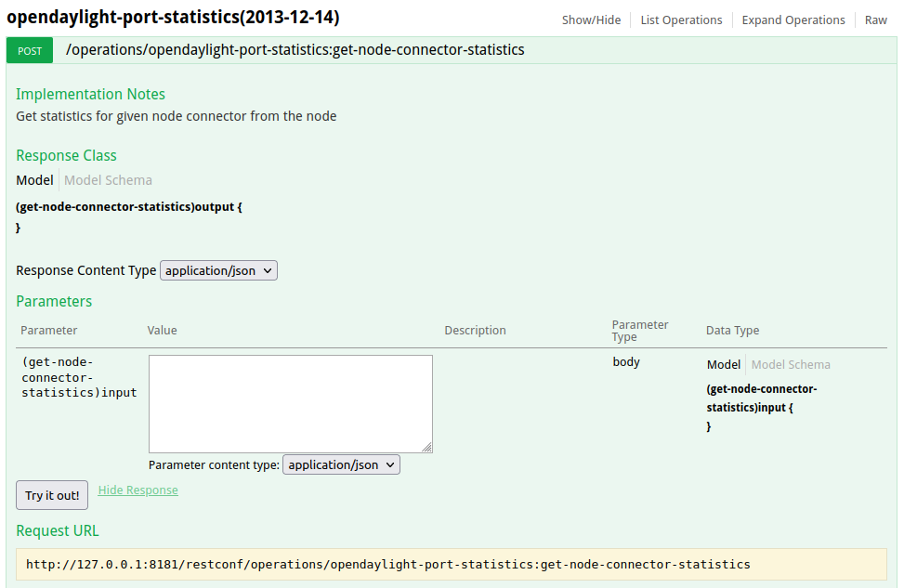Click the opendaylight-port-statistics API heading
The image size is (904, 588).
(x=173, y=18)
